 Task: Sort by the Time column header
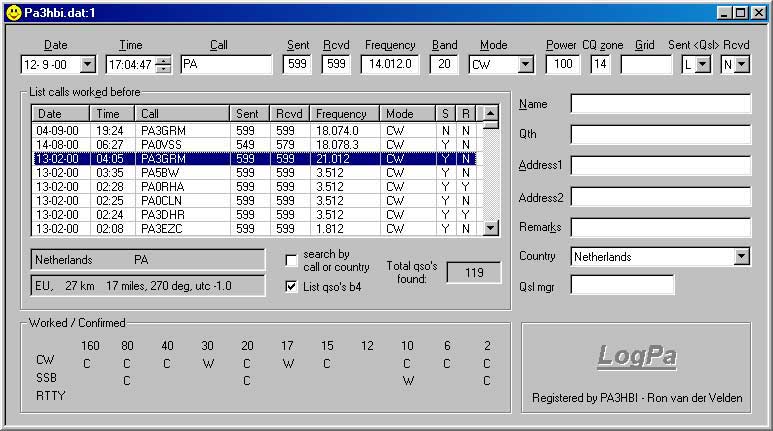(112, 113)
